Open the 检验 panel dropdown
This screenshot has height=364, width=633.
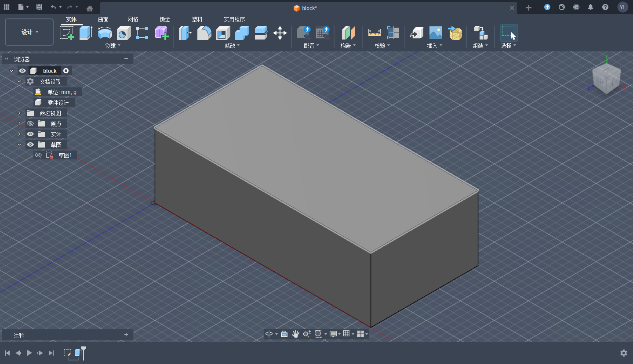coord(382,46)
